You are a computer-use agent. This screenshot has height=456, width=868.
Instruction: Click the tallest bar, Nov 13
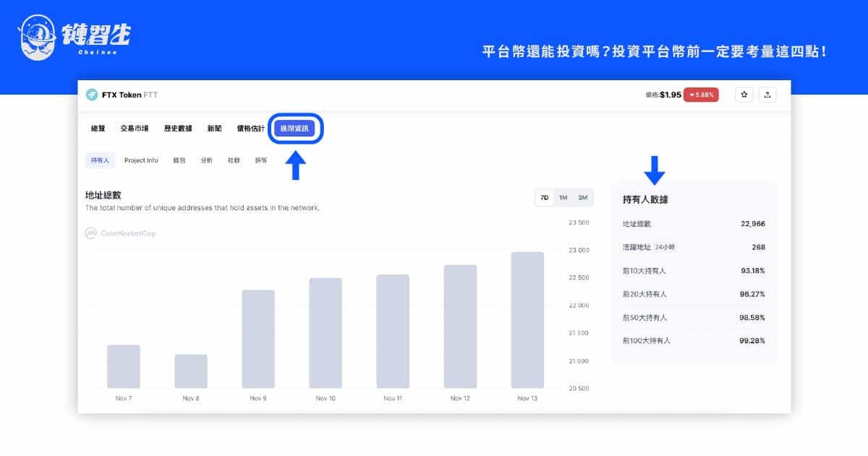tap(527, 320)
